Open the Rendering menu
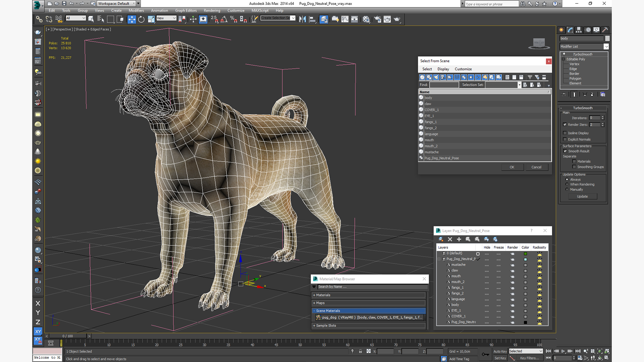The image size is (644, 362). point(212,10)
